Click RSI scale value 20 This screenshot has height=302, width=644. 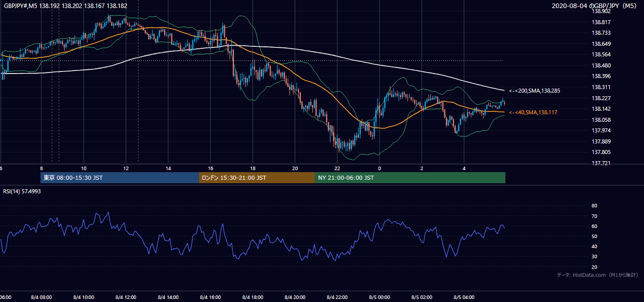[x=594, y=267]
